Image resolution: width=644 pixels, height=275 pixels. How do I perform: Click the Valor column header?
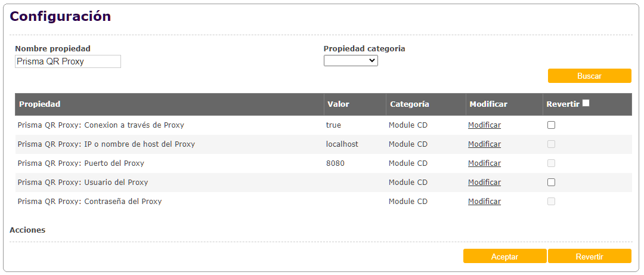(x=338, y=104)
